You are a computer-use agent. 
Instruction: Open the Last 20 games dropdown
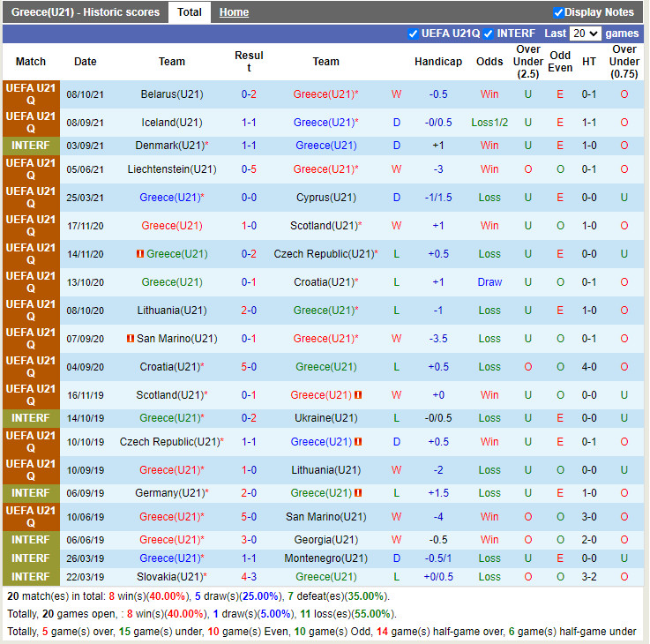point(585,34)
